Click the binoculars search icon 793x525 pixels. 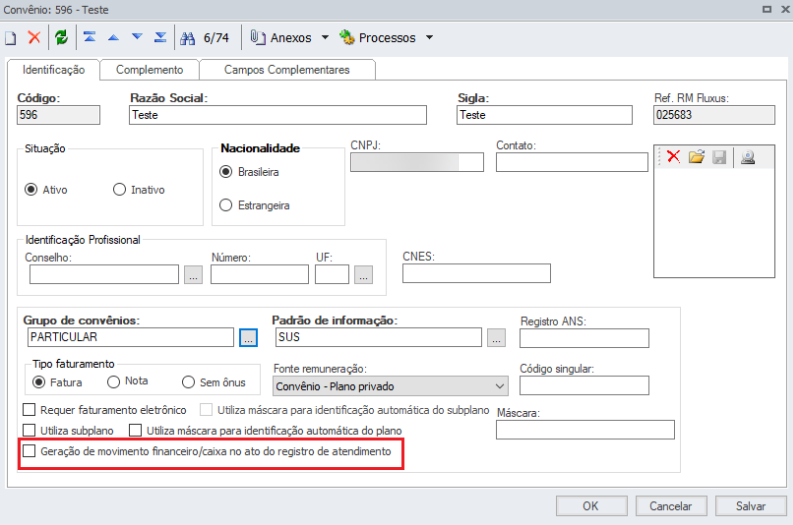pos(187,38)
